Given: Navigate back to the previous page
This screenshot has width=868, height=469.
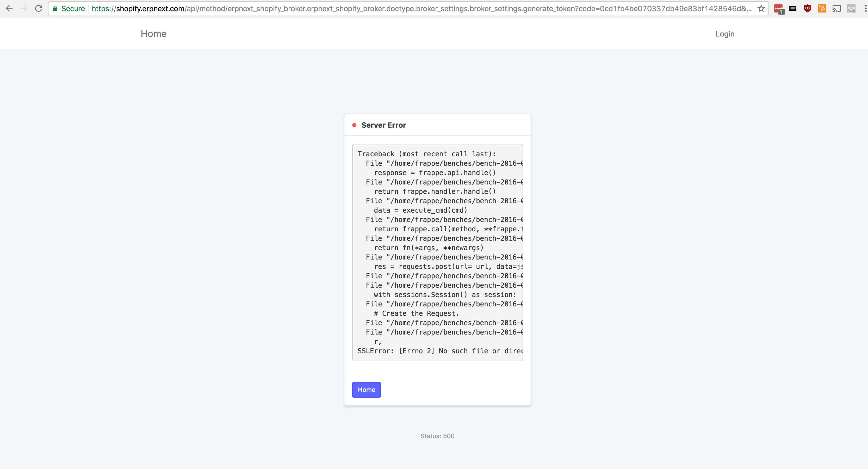Looking at the screenshot, I should click(x=9, y=8).
